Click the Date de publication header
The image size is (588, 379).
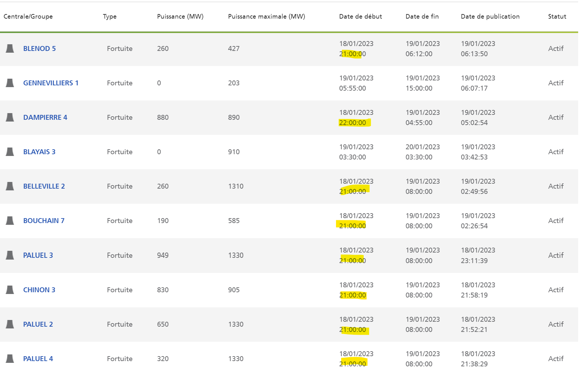click(490, 17)
